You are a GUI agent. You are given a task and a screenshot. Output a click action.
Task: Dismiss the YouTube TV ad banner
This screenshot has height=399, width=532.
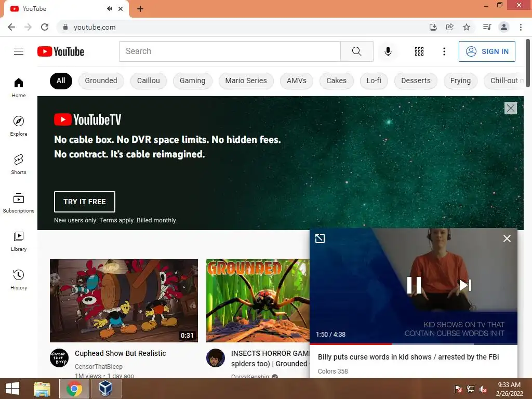click(x=511, y=108)
